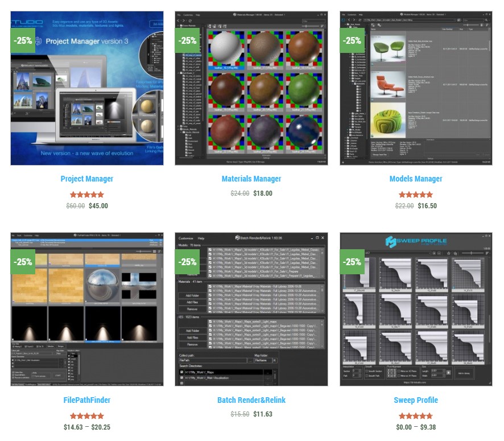Image resolution: width=504 pixels, height=441 pixels.
Task: Expand the Scene Materials tree node
Action: coord(178,26)
